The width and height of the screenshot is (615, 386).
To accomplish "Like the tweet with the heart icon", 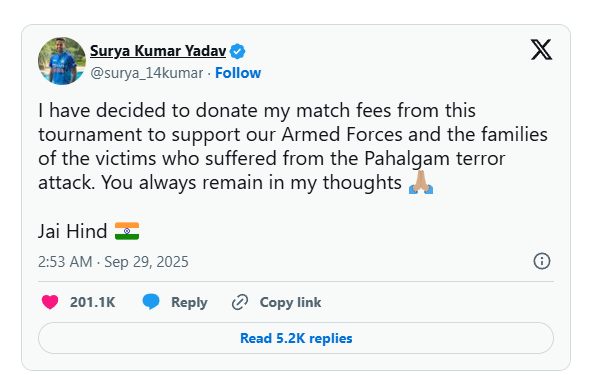I will 50,302.
